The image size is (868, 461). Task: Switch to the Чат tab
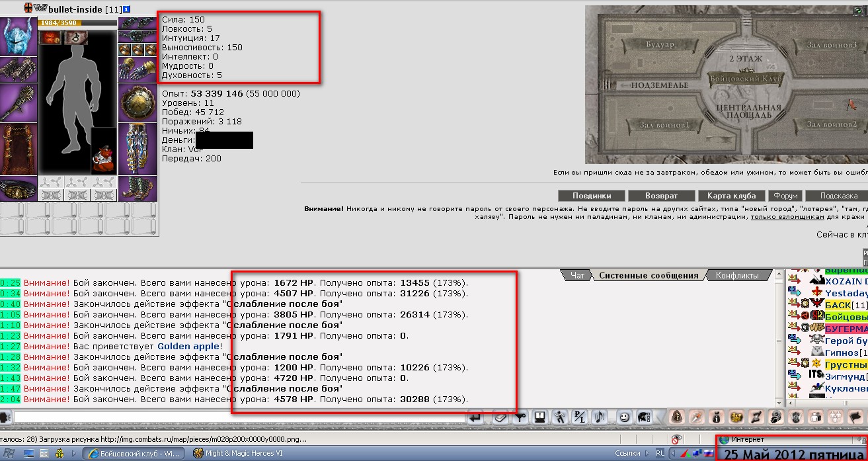(x=577, y=275)
